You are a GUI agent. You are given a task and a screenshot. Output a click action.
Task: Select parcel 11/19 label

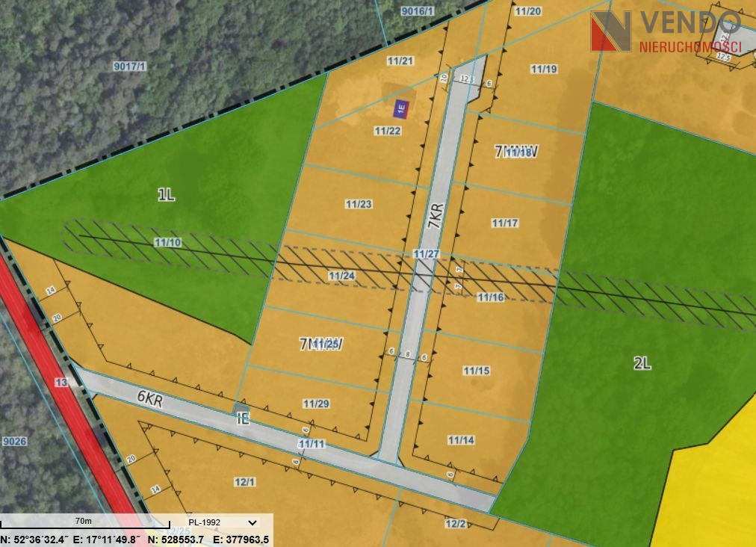click(x=544, y=69)
